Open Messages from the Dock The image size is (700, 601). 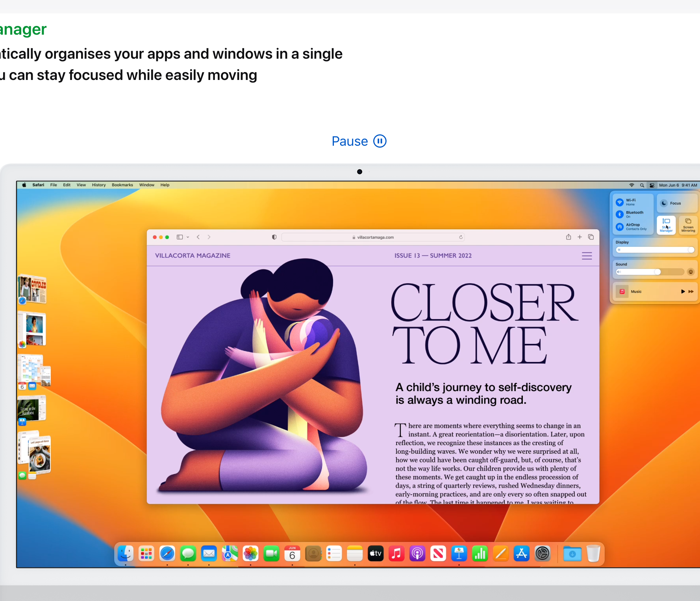[188, 554]
